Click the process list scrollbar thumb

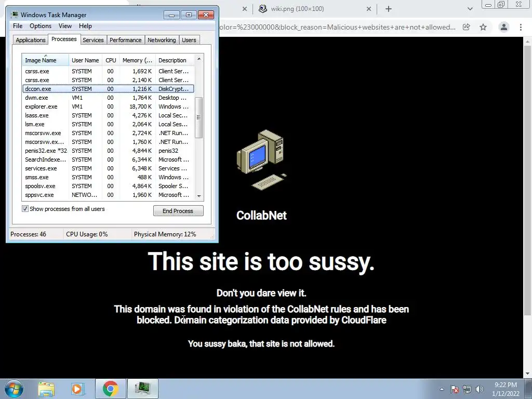coord(199,117)
